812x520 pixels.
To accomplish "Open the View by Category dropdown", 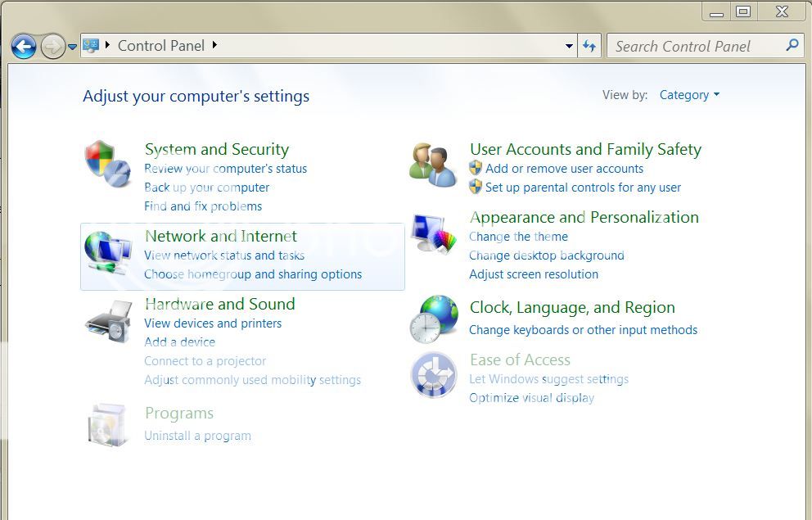I will tap(689, 95).
